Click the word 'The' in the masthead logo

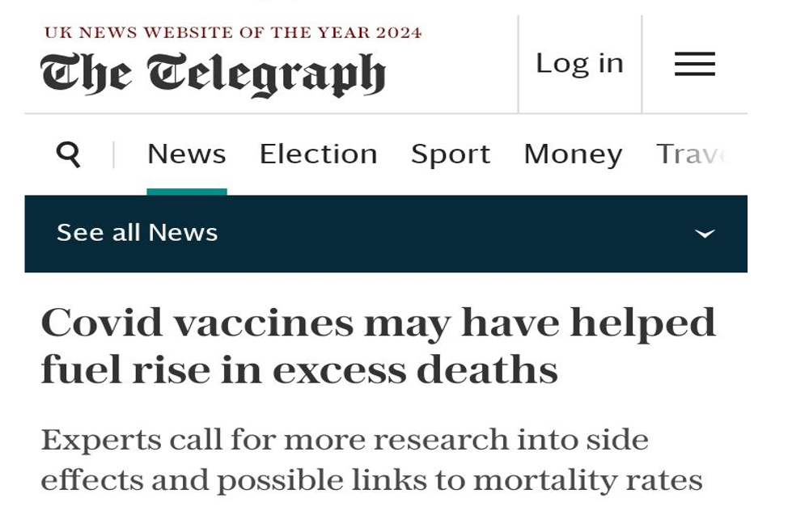tap(87, 74)
